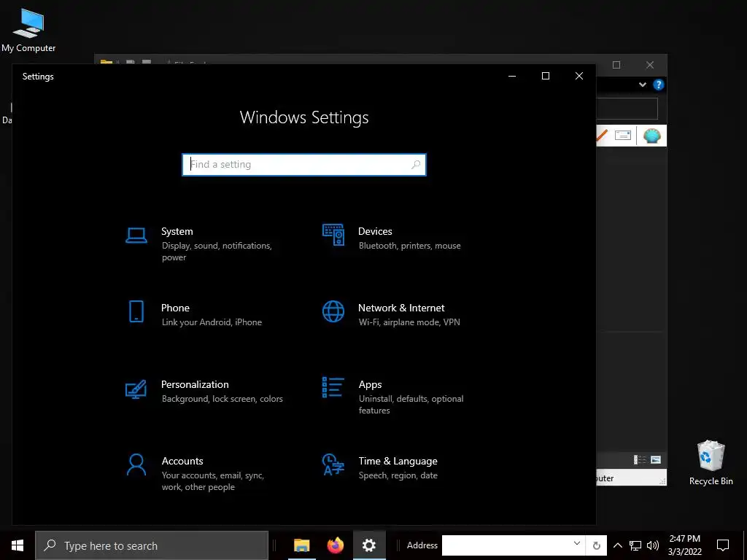The height and width of the screenshot is (560, 747).
Task: Open the Personalization paintbrush icon
Action: [x=136, y=389]
